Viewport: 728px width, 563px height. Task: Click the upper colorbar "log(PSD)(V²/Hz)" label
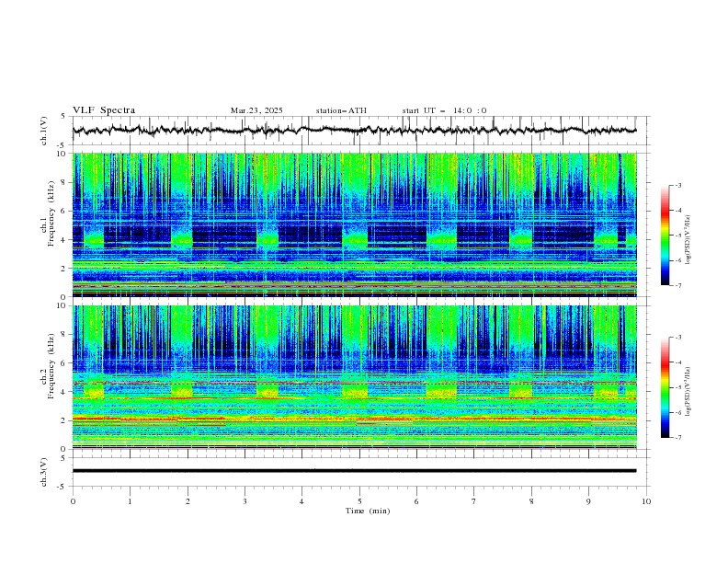[x=688, y=240]
